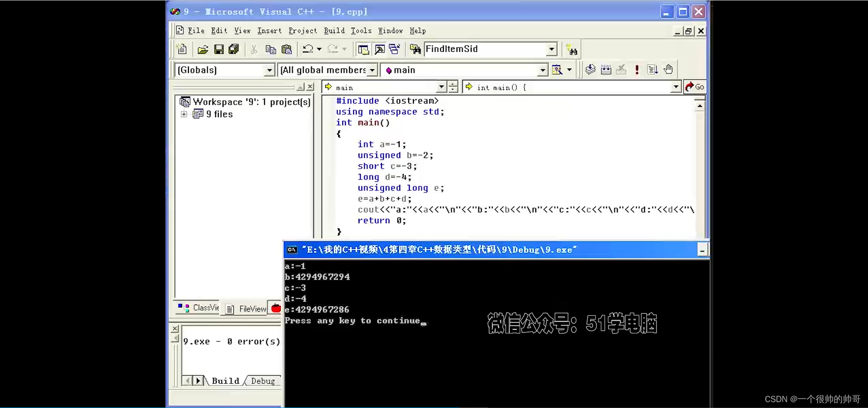This screenshot has width=868, height=408.
Task: Click the Go button in the navigation bar
Action: (x=695, y=87)
